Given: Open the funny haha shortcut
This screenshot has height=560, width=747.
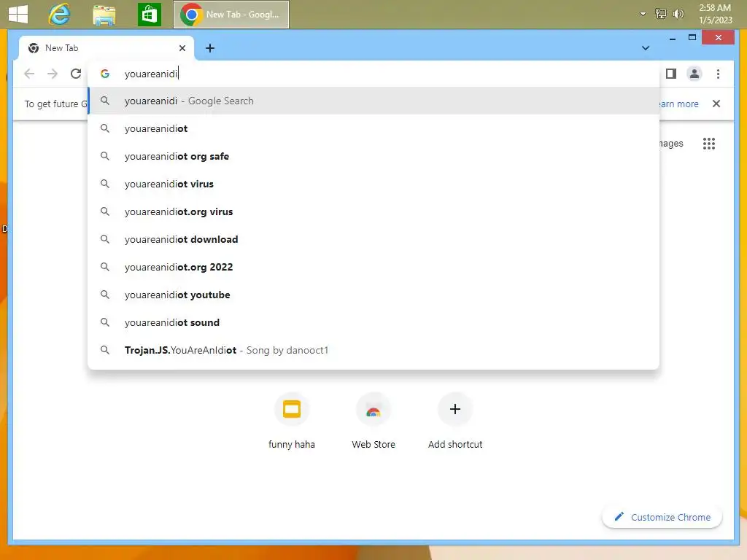Looking at the screenshot, I should coord(292,421).
